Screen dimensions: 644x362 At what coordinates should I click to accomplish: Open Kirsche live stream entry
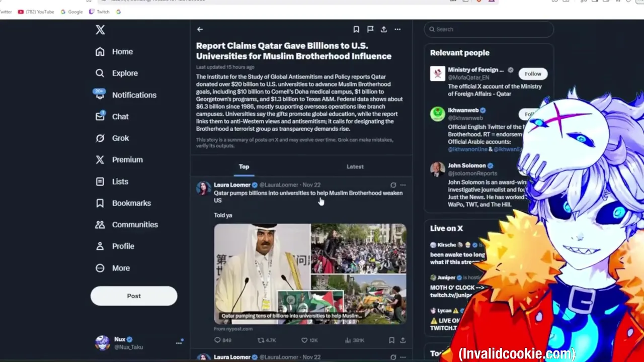pyautogui.click(x=458, y=254)
